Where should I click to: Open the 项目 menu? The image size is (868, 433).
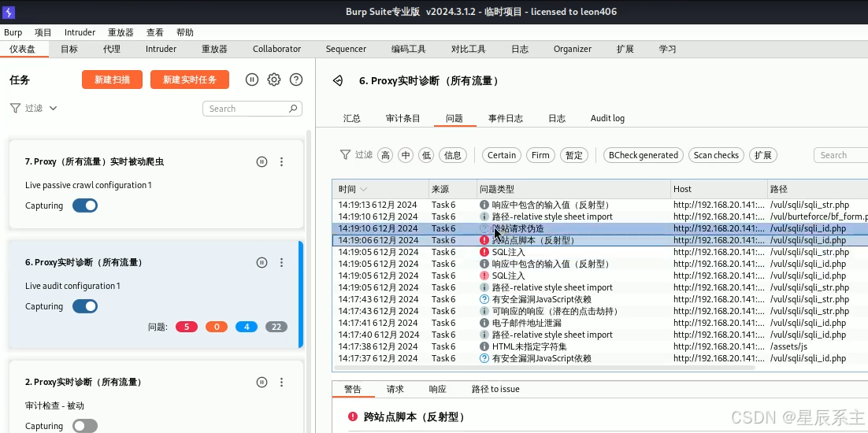(43, 32)
